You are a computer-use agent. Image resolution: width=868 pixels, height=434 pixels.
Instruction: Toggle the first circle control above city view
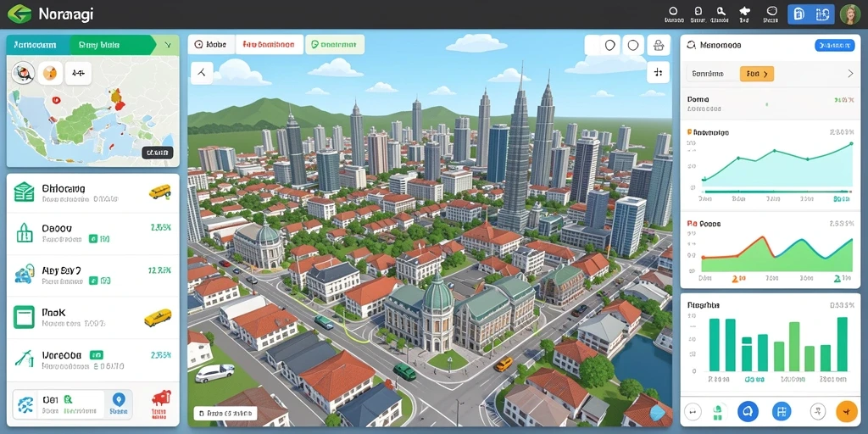[609, 46]
